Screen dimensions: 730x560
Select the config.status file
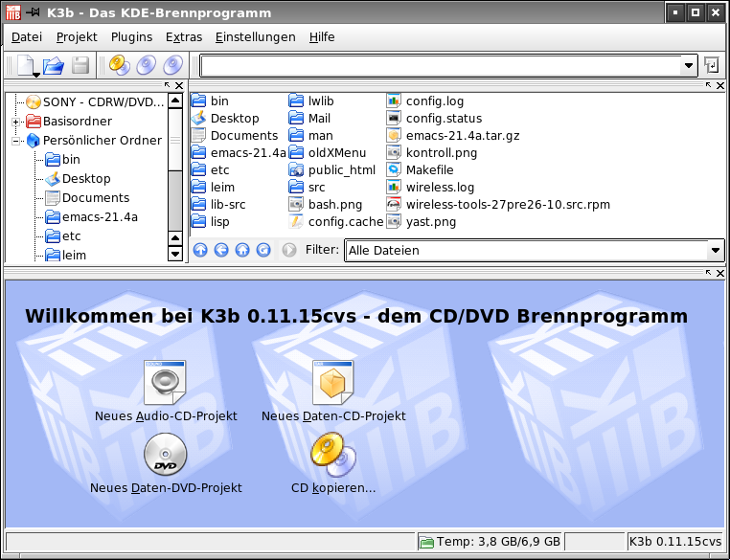tap(434, 118)
